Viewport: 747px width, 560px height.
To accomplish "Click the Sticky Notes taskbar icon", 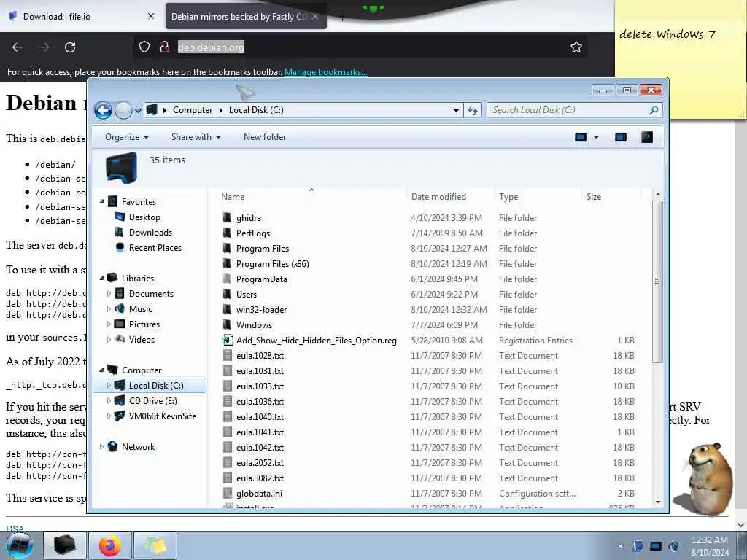I will pyautogui.click(x=155, y=545).
